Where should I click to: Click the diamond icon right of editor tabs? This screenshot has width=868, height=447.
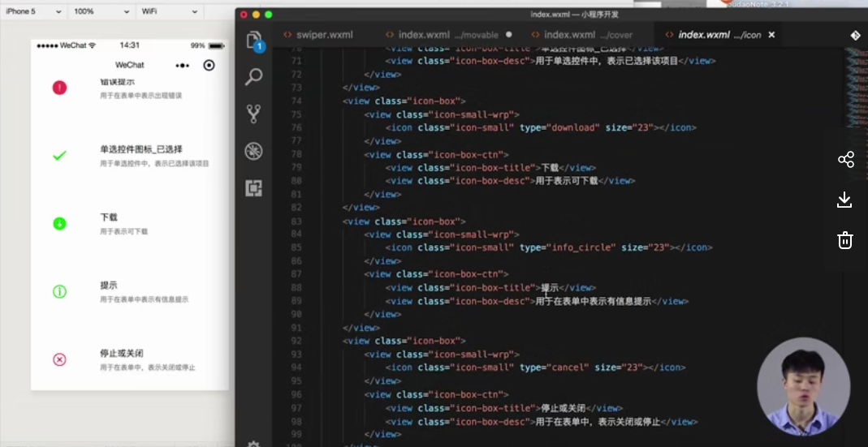coord(855,35)
